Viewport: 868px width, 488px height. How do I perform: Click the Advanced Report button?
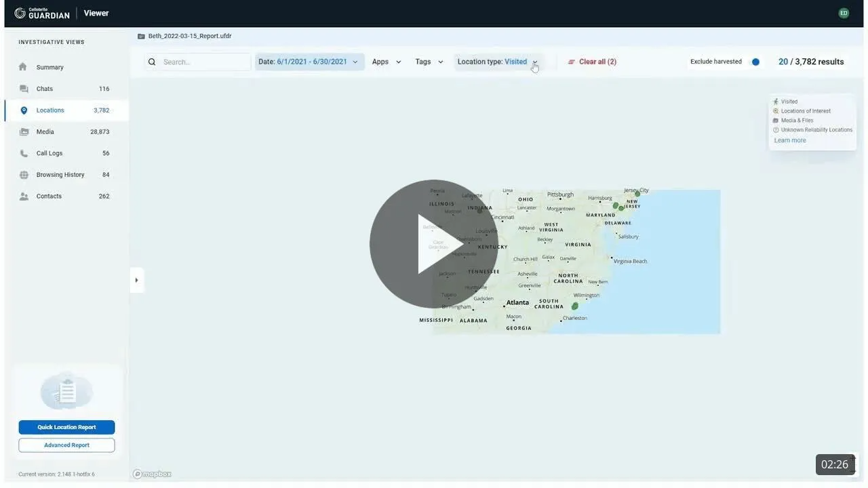[x=66, y=445]
